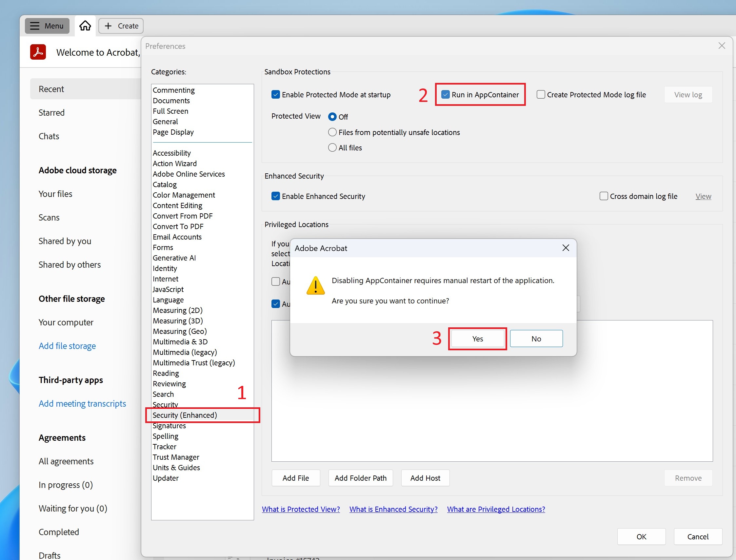Select General category
736x560 pixels.
(x=202, y=122)
